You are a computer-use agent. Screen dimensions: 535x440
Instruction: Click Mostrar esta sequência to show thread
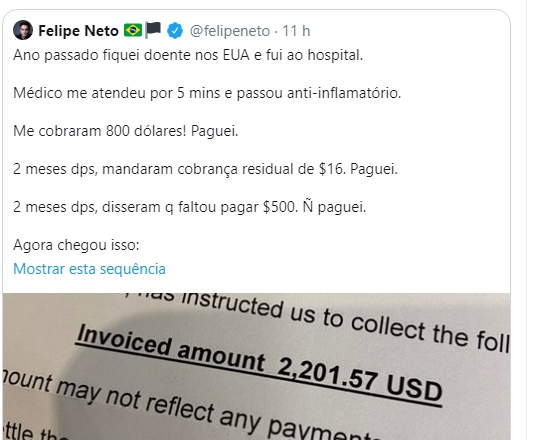point(89,269)
